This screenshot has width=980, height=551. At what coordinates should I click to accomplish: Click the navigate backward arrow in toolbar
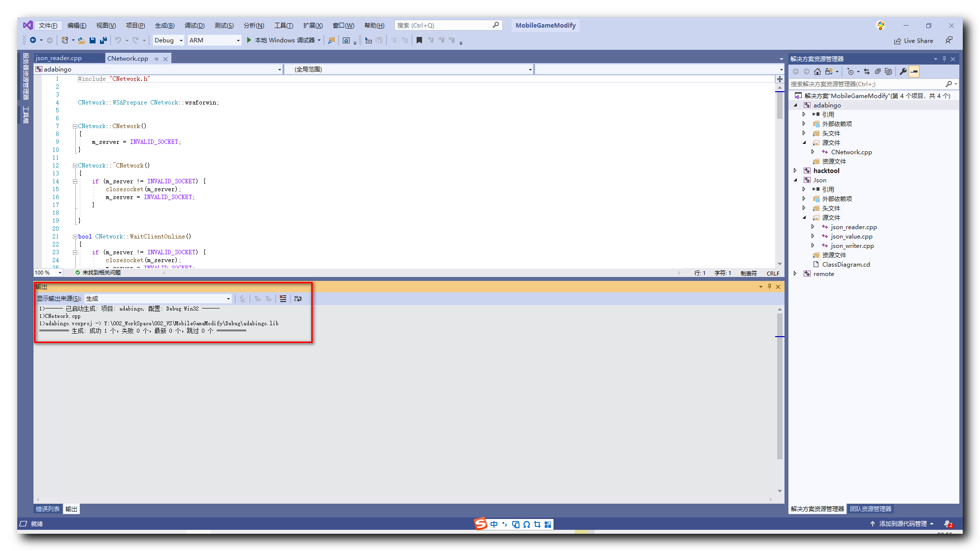[33, 40]
